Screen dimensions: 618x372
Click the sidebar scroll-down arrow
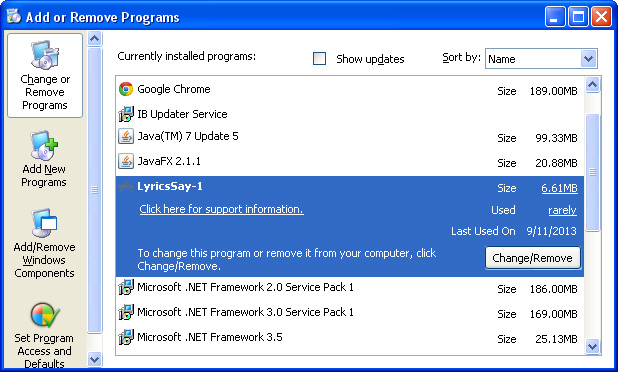click(x=95, y=359)
